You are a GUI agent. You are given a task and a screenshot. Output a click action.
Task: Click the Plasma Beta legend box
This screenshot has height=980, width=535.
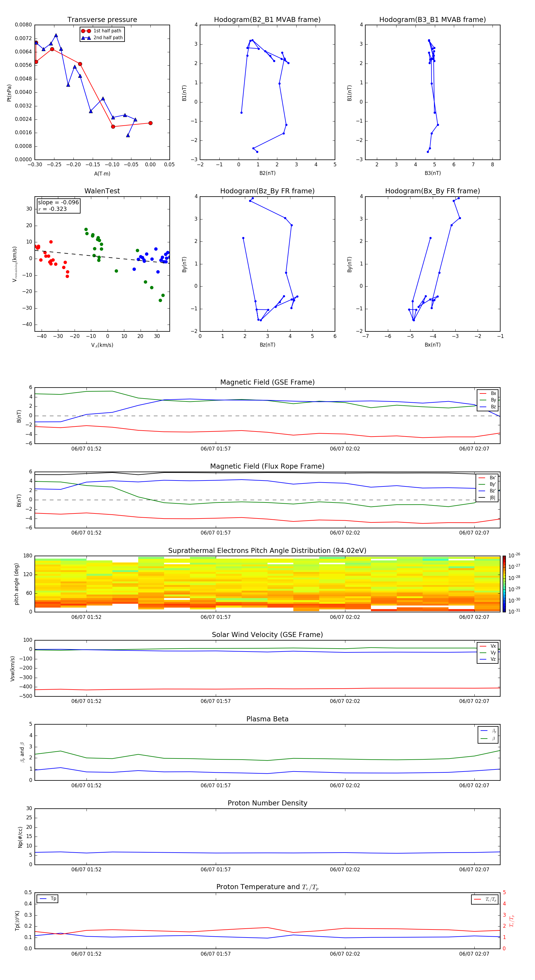pyautogui.click(x=488, y=735)
